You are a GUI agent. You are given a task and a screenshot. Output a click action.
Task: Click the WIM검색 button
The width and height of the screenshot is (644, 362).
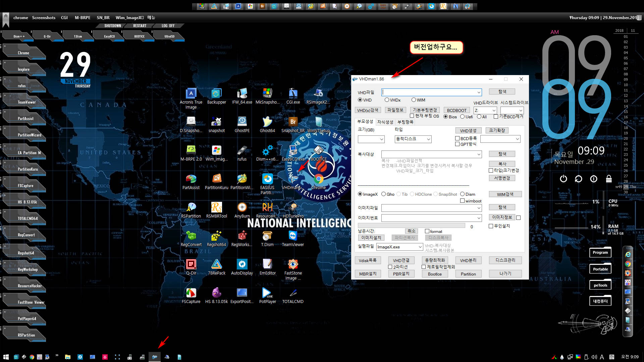click(505, 194)
